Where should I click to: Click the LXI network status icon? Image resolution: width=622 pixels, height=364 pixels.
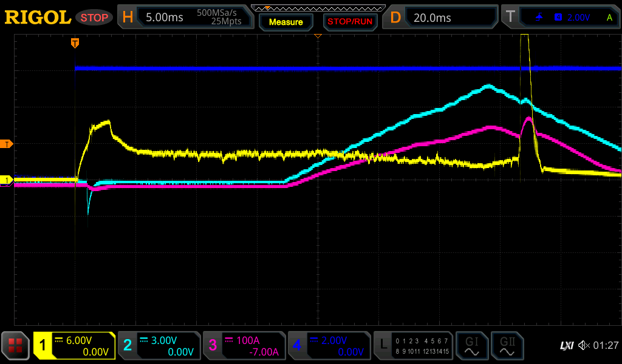566,345
